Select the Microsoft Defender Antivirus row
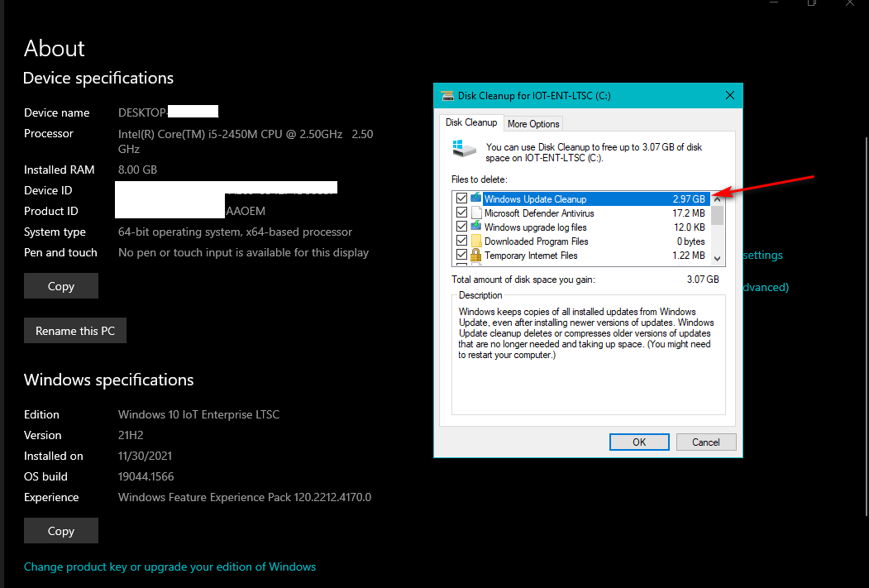This screenshot has height=588, width=869. click(x=581, y=213)
